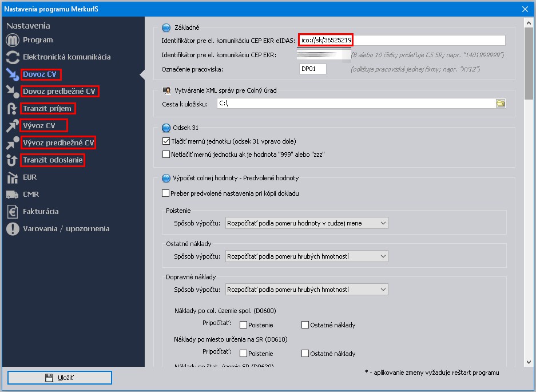The height and width of the screenshot is (392, 536).
Task: Click the person icon beside Vytváranie XML správ
Action: (x=166, y=90)
